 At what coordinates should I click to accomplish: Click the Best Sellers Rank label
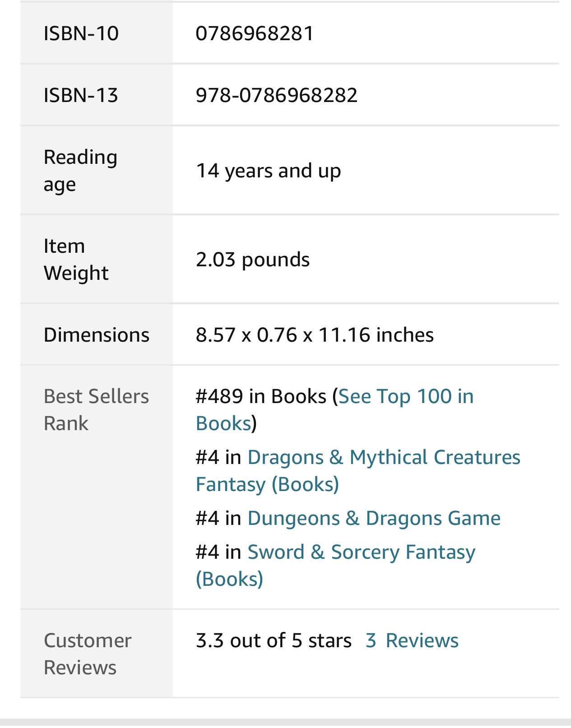point(96,410)
